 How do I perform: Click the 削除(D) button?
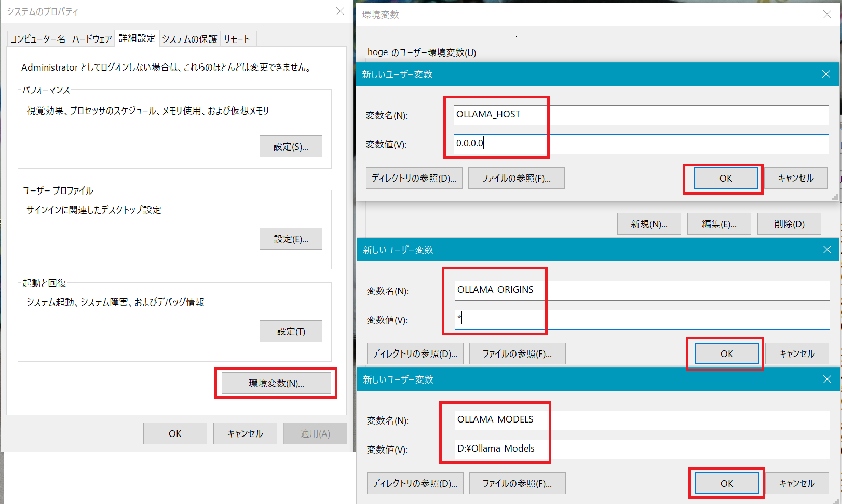(789, 224)
